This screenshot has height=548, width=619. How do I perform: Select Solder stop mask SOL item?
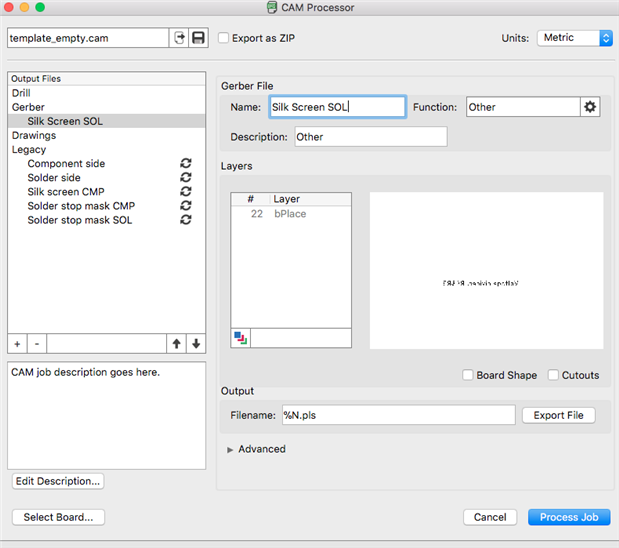(80, 220)
